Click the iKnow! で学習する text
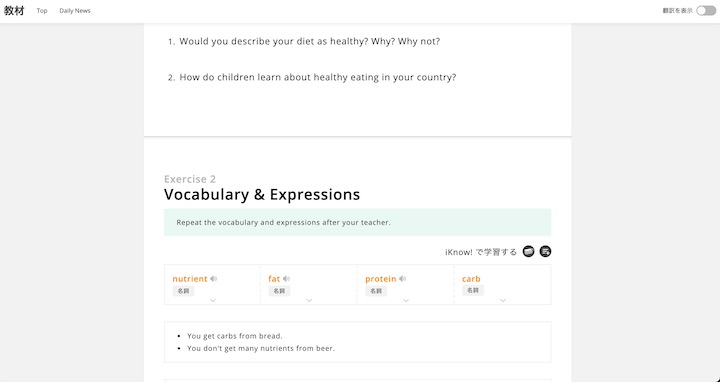Screen dimensions: 720x382 tap(481, 252)
